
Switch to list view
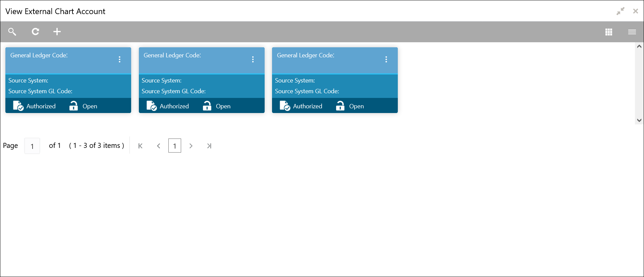[632, 32]
